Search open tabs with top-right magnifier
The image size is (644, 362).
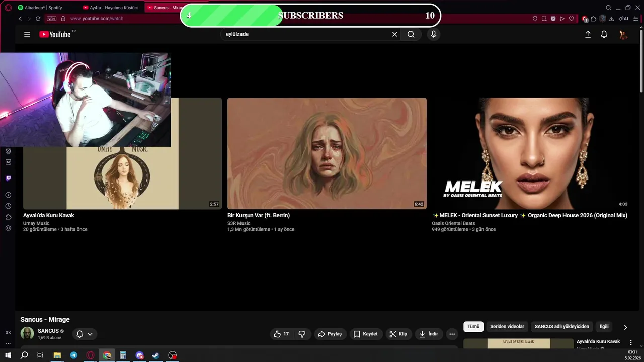[608, 8]
